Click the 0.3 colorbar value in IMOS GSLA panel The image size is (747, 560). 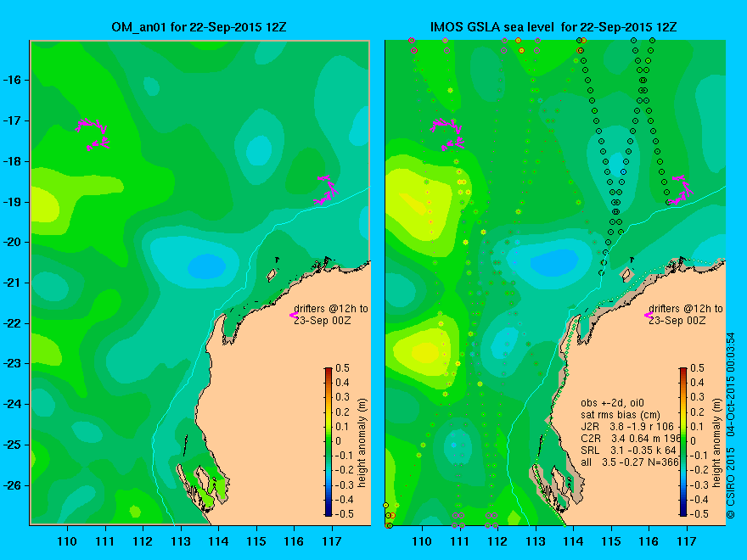click(x=698, y=397)
